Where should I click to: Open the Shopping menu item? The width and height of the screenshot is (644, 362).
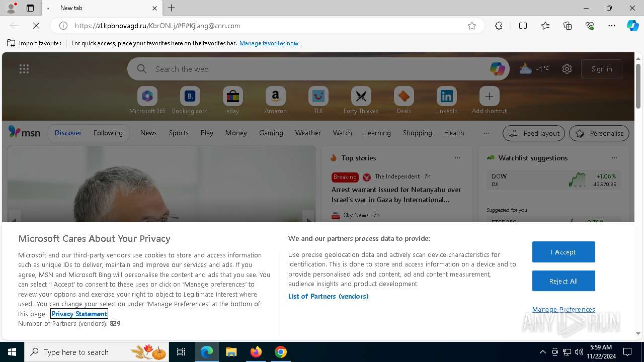418,133
